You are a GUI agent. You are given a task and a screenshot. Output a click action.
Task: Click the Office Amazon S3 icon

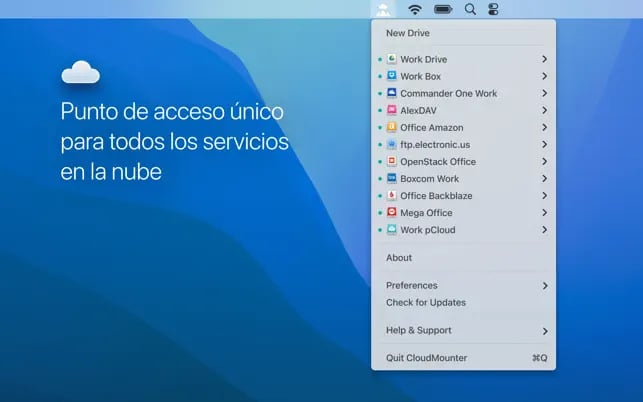point(392,128)
